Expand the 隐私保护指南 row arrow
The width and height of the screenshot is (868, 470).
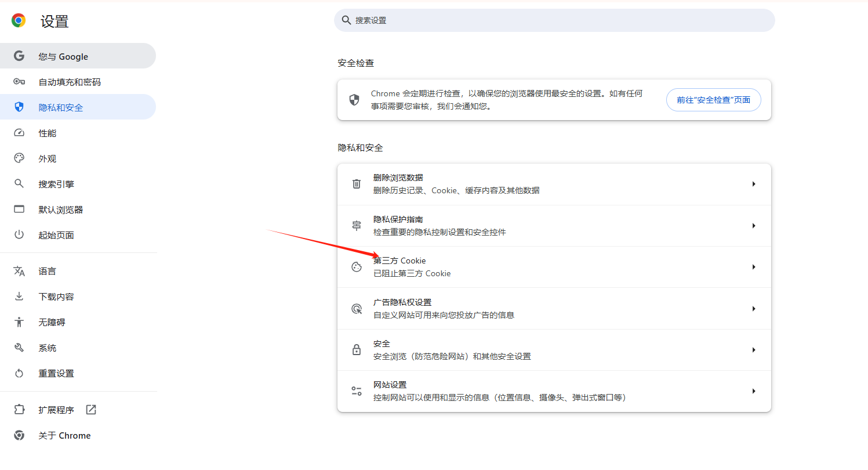coord(754,226)
